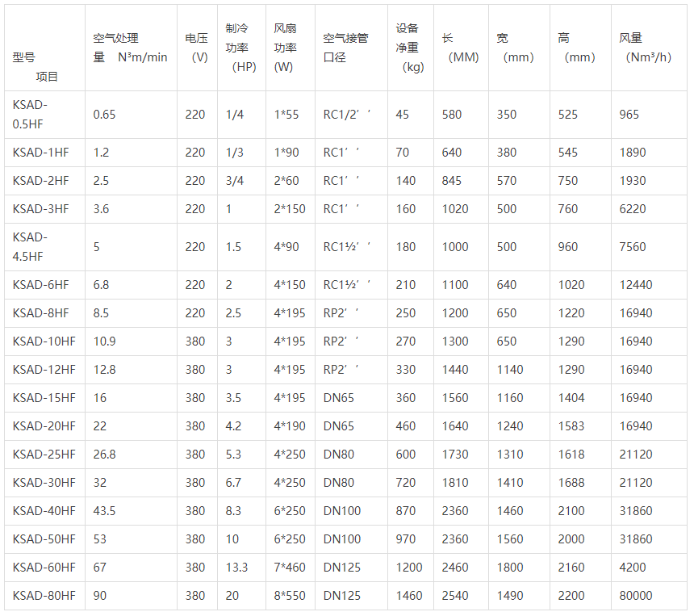Select the KSAD-25HF row label
Screen dimensions: 694x616
tap(44, 455)
